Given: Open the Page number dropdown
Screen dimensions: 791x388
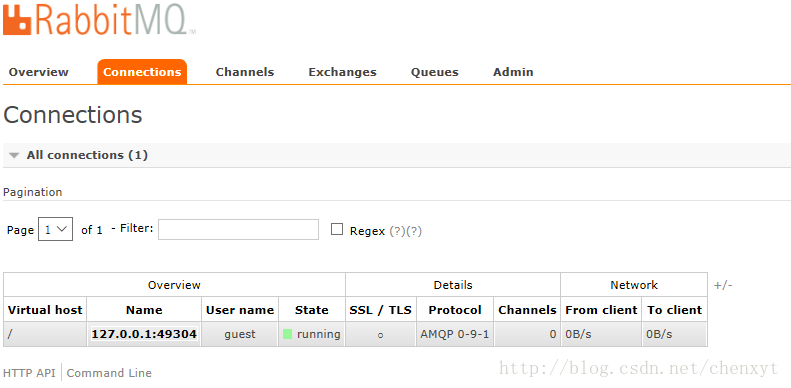Looking at the screenshot, I should tap(55, 229).
